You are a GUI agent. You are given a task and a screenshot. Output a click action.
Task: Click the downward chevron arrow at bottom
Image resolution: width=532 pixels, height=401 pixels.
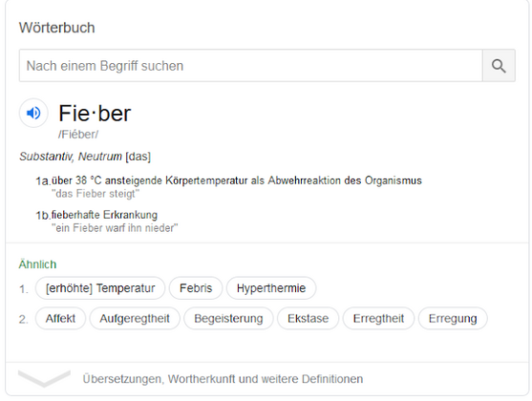pos(44,378)
